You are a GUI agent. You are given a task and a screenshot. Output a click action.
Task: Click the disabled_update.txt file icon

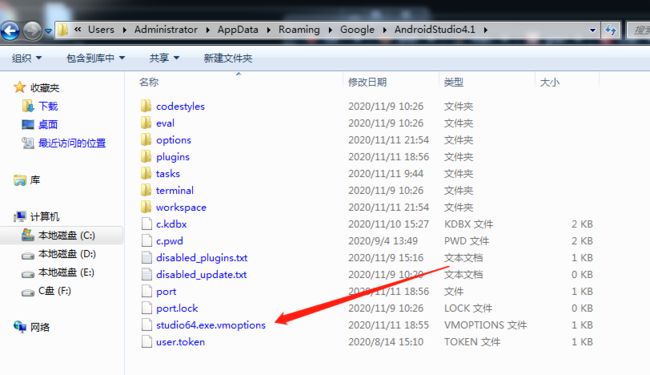click(x=147, y=274)
